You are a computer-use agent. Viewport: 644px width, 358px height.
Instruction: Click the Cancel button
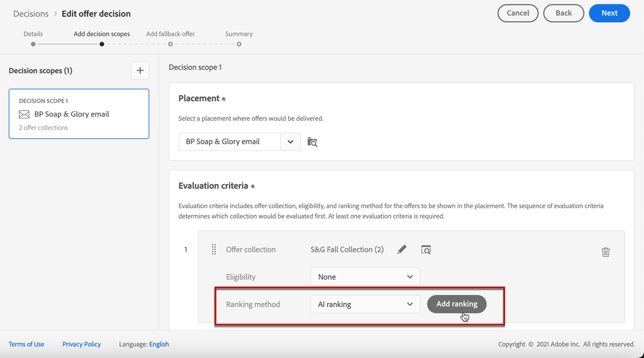(x=518, y=13)
